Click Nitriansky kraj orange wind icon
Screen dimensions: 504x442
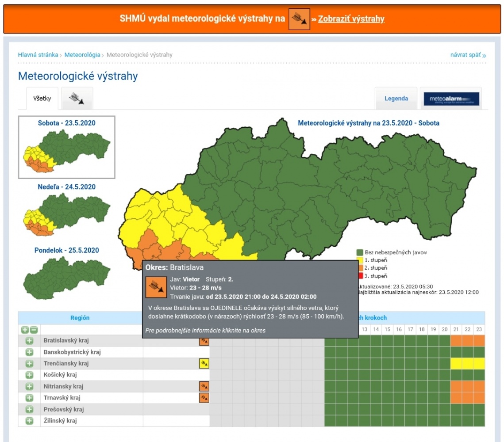pos(204,386)
